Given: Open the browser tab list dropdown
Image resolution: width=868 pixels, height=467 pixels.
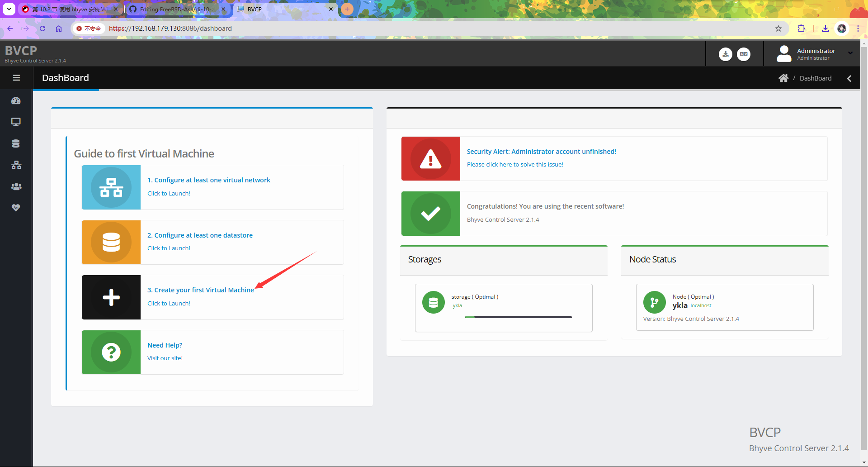Looking at the screenshot, I should pos(9,9).
